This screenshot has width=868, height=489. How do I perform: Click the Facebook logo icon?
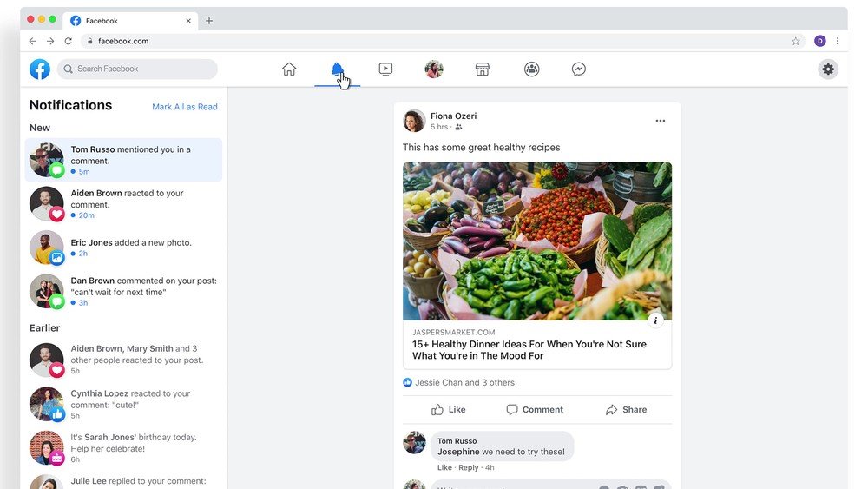point(40,69)
